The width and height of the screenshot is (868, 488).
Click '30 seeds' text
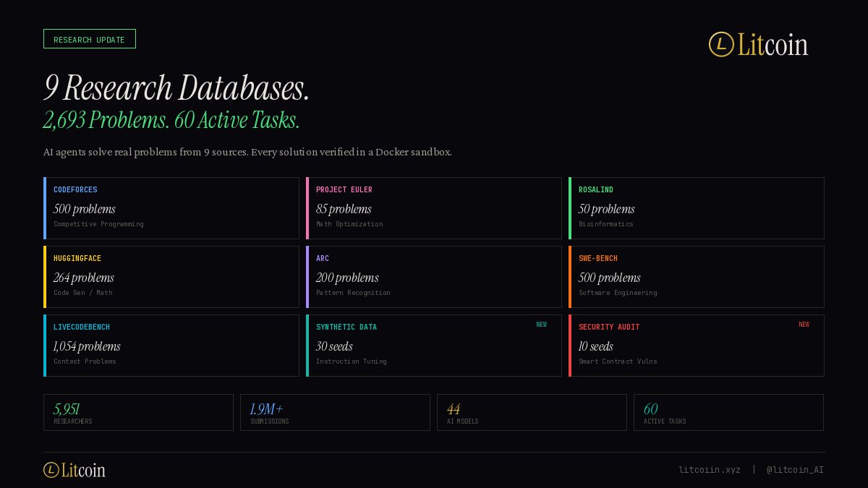coord(334,346)
